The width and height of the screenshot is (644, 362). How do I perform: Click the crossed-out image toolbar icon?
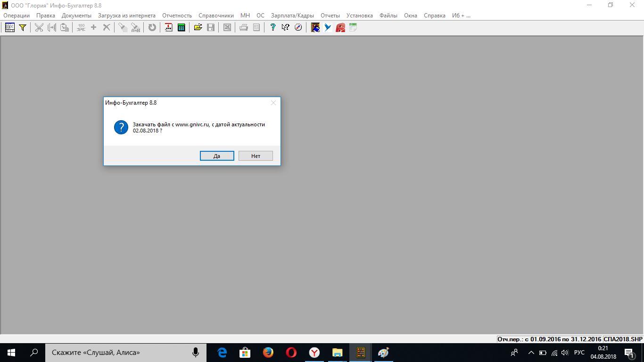(x=227, y=27)
